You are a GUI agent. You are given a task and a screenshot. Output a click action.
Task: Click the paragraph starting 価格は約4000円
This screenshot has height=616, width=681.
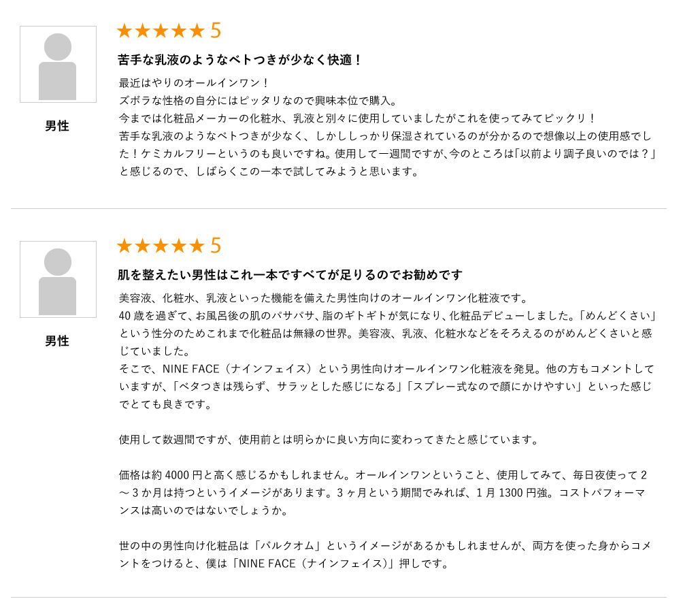click(x=383, y=492)
